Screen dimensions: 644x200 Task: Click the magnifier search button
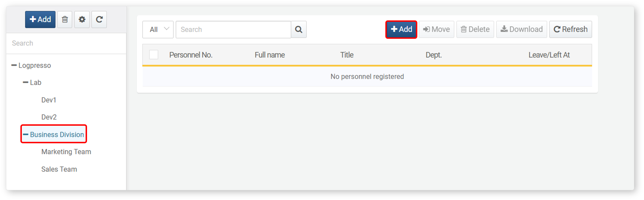(x=299, y=30)
